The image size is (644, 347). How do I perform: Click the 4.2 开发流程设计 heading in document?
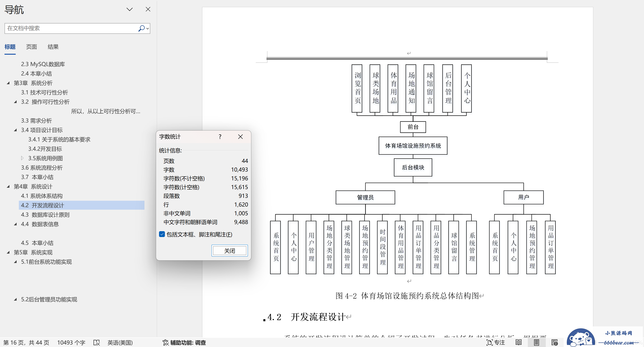click(306, 317)
